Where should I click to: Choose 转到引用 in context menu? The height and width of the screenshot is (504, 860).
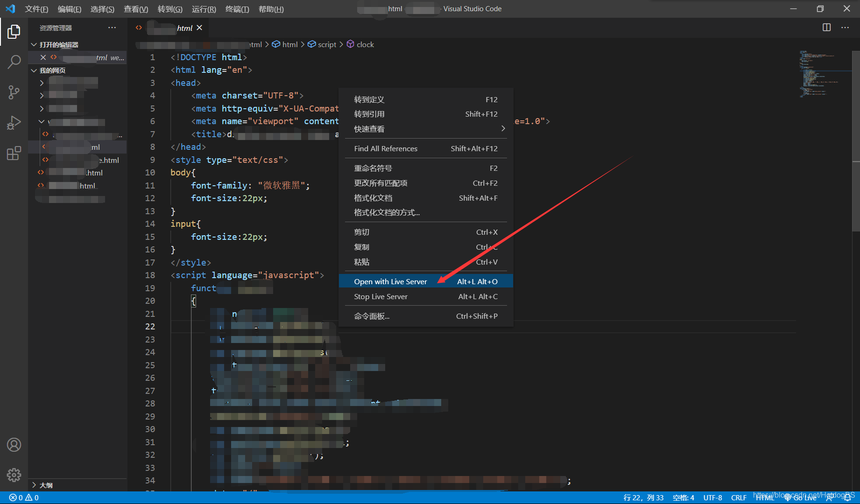(x=426, y=114)
